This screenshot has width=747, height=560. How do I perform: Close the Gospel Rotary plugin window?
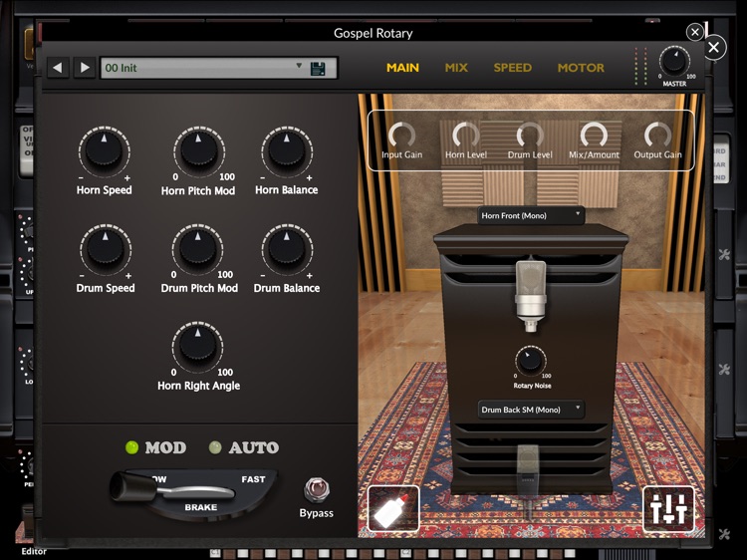click(x=694, y=32)
